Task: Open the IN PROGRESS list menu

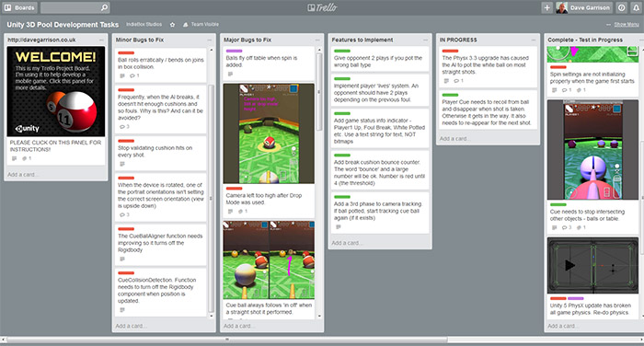Action: pos(534,40)
